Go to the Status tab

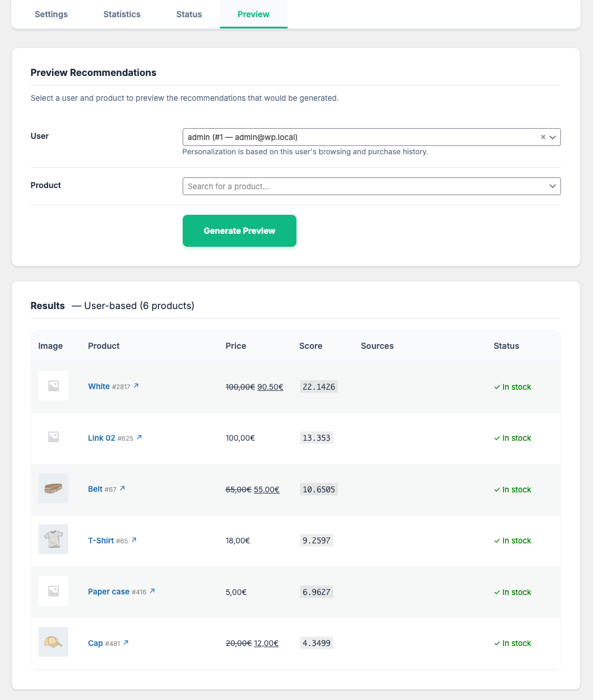click(189, 14)
